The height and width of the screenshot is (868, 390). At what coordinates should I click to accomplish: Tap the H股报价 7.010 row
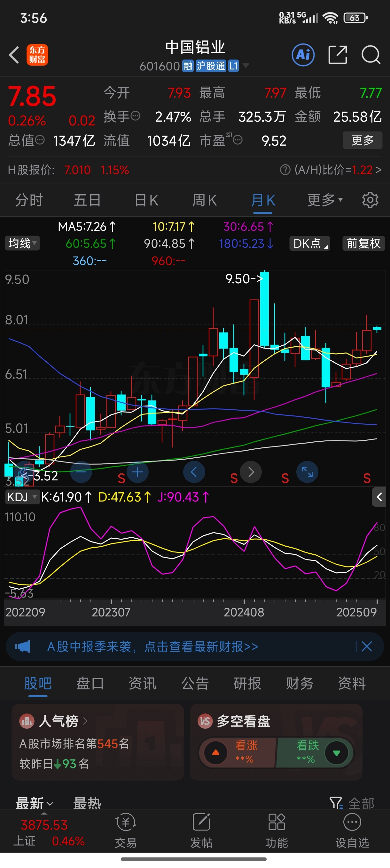pyautogui.click(x=68, y=170)
